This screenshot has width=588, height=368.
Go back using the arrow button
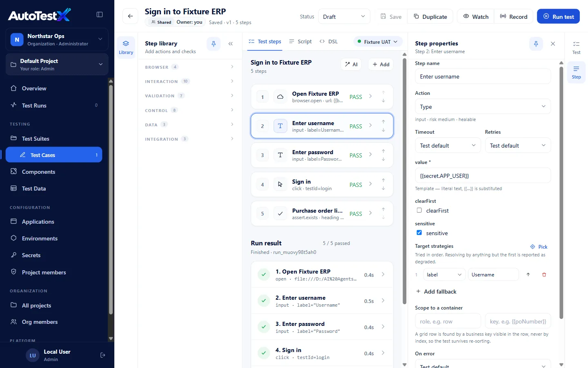pyautogui.click(x=130, y=16)
